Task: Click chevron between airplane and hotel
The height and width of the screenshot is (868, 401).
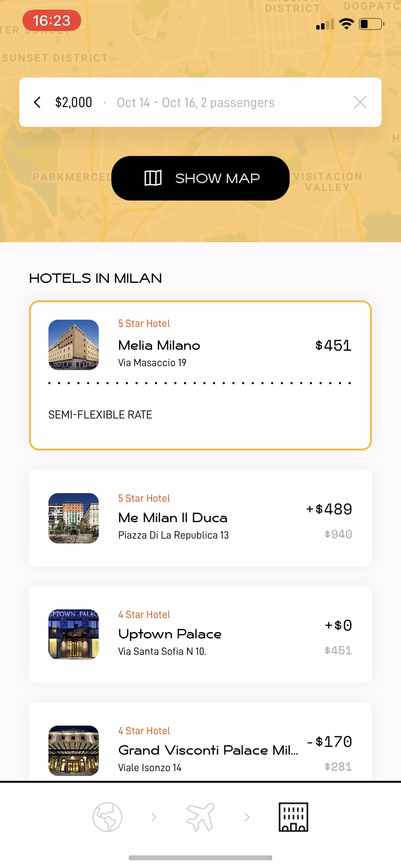Action: (247, 817)
